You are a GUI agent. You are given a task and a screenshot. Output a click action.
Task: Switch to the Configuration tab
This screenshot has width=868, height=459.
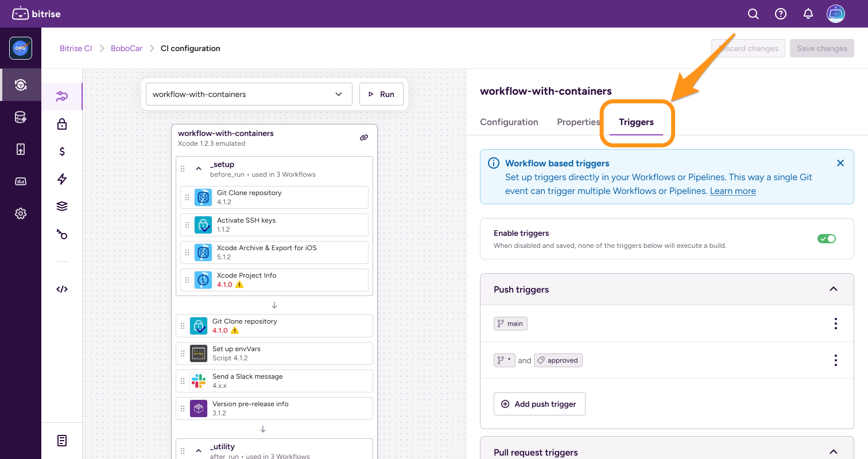(x=509, y=122)
